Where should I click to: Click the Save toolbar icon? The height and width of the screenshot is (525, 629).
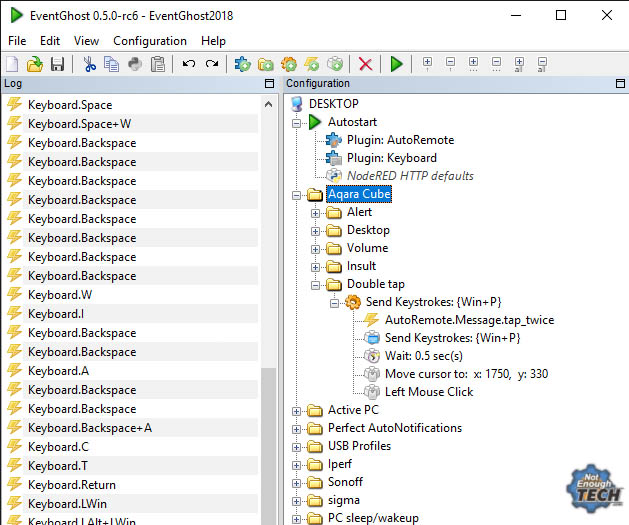pos(56,64)
